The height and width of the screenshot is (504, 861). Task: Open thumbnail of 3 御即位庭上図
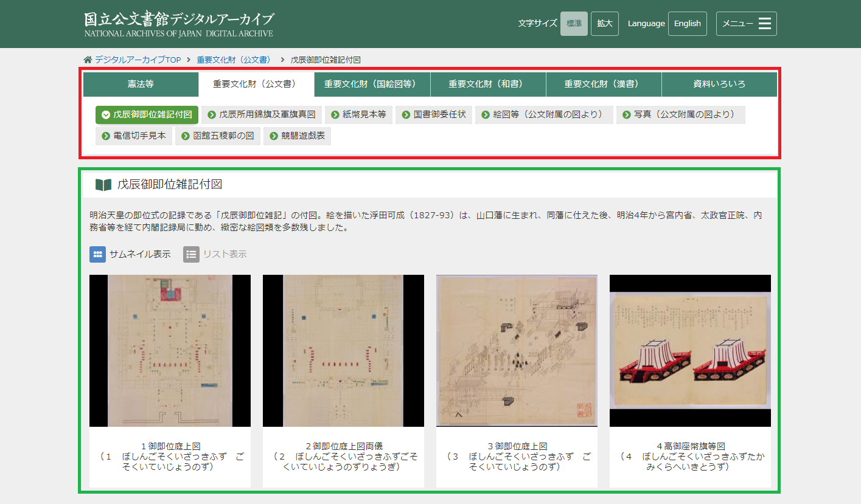[x=517, y=351]
